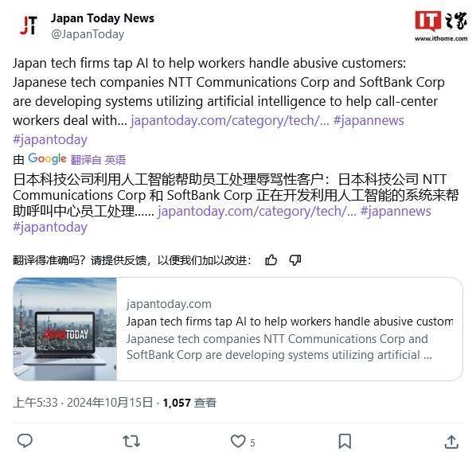Click the reply speech bubble icon
476x460 pixels.
[25, 441]
